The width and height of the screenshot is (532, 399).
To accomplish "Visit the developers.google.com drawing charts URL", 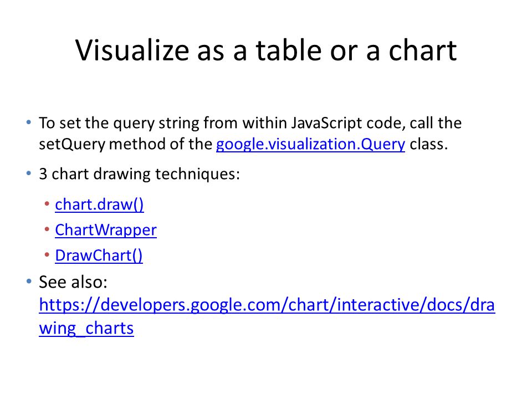I will coord(267,305).
